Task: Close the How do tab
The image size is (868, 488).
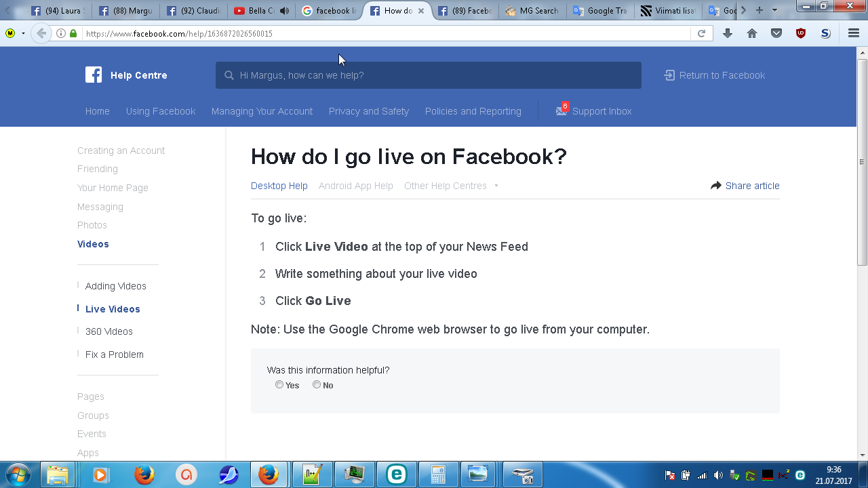Action: click(x=421, y=11)
